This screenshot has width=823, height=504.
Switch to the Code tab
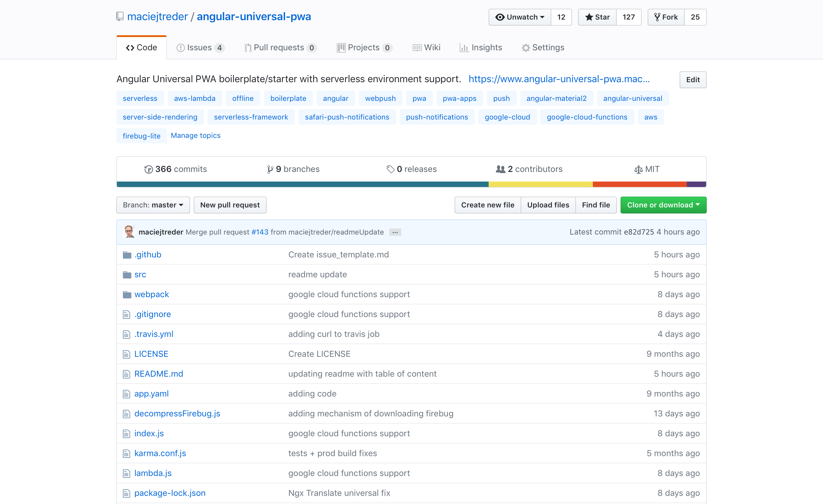pos(142,47)
